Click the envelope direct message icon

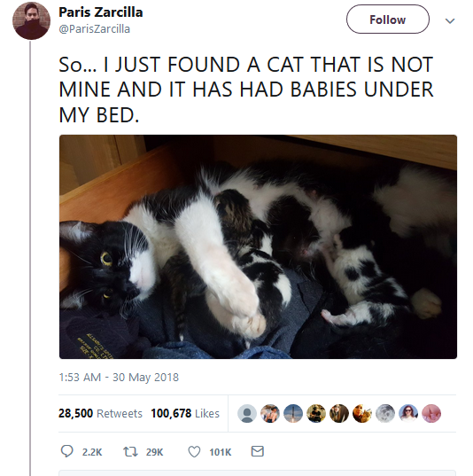point(258,451)
